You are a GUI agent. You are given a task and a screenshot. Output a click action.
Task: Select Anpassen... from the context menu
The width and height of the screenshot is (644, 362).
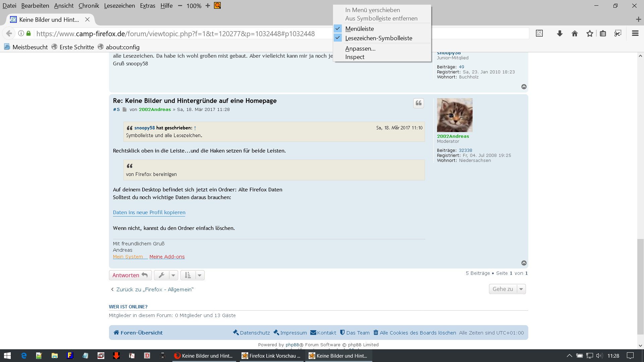click(360, 49)
